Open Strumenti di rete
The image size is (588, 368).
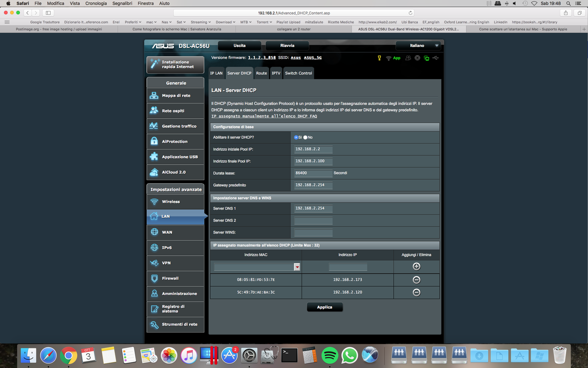click(175, 324)
